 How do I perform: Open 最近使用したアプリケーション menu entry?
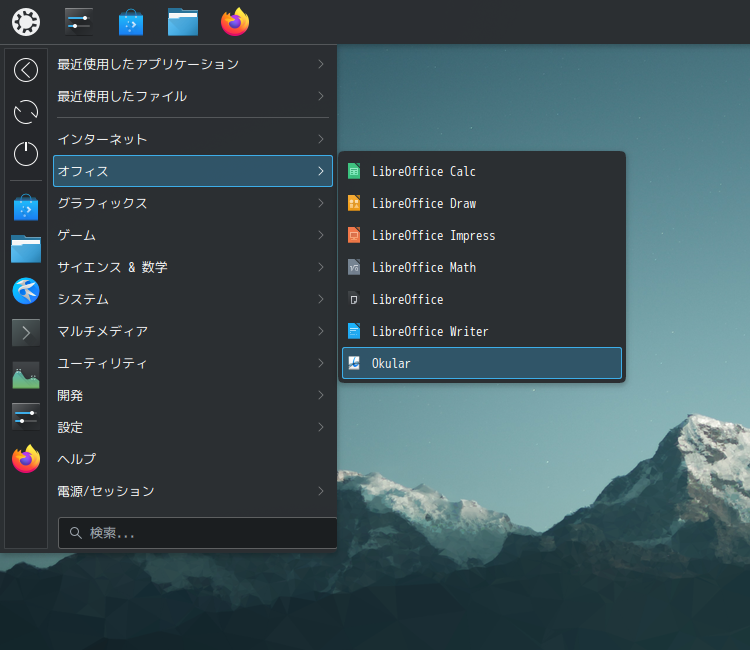pyautogui.click(x=193, y=64)
